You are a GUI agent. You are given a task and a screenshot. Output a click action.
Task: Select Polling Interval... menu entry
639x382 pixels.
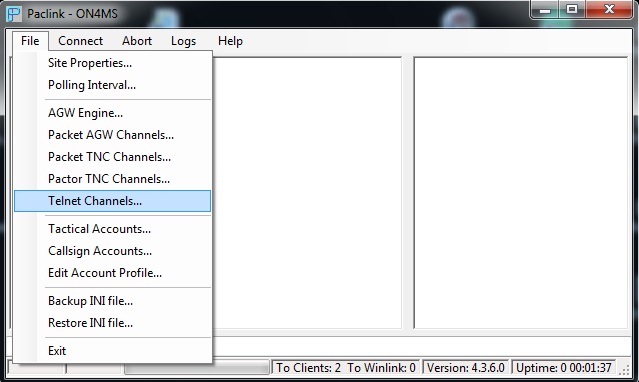click(112, 85)
